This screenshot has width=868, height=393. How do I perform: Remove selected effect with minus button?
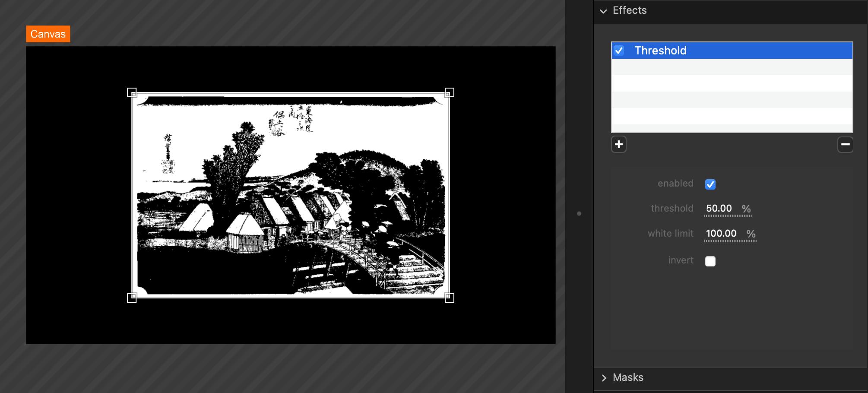pos(845,144)
